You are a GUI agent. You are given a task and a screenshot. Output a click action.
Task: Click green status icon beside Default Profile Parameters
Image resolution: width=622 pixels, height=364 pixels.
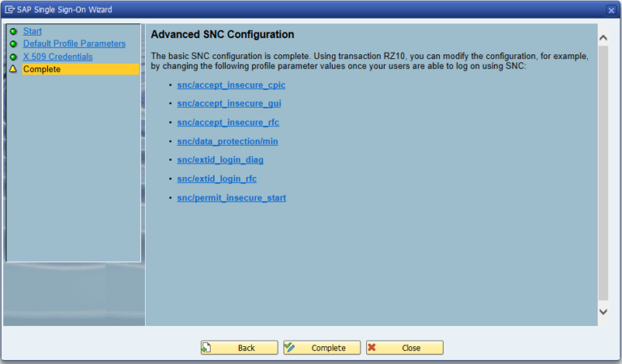coord(13,44)
